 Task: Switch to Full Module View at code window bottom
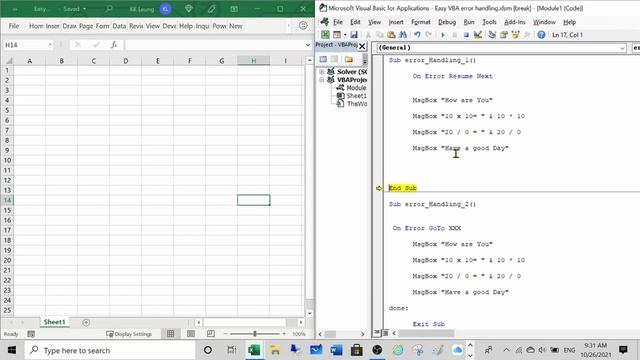(384, 333)
